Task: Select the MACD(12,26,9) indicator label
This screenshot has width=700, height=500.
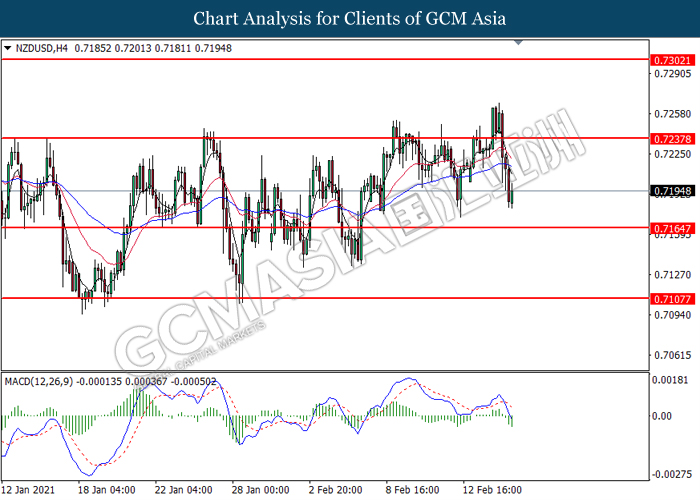Action: [39, 382]
